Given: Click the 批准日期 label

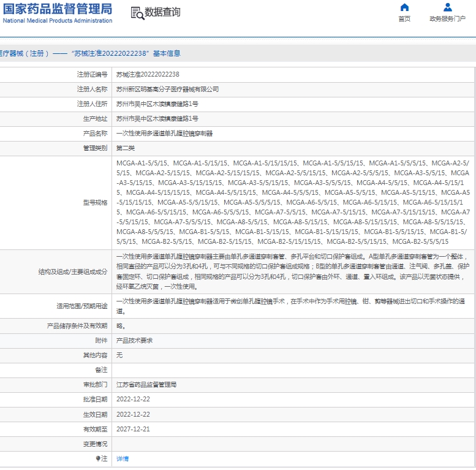Looking at the screenshot, I should coord(96,400).
